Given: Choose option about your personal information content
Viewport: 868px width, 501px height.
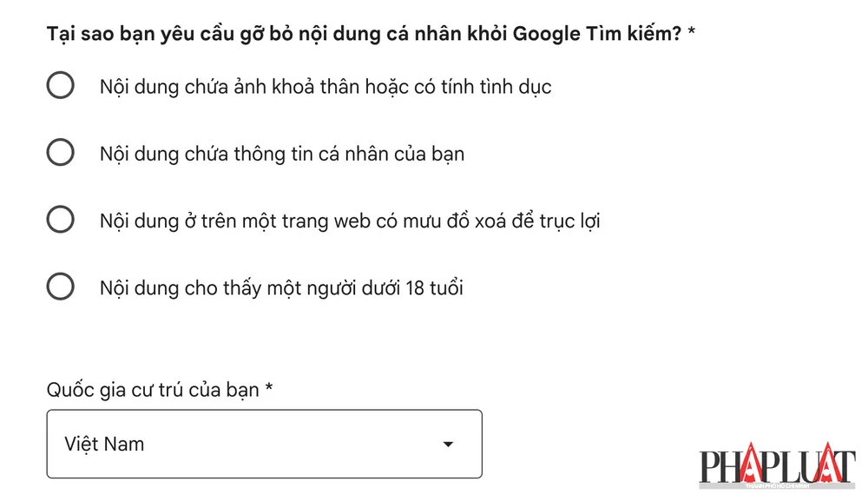Looking at the screenshot, I should point(60,152).
